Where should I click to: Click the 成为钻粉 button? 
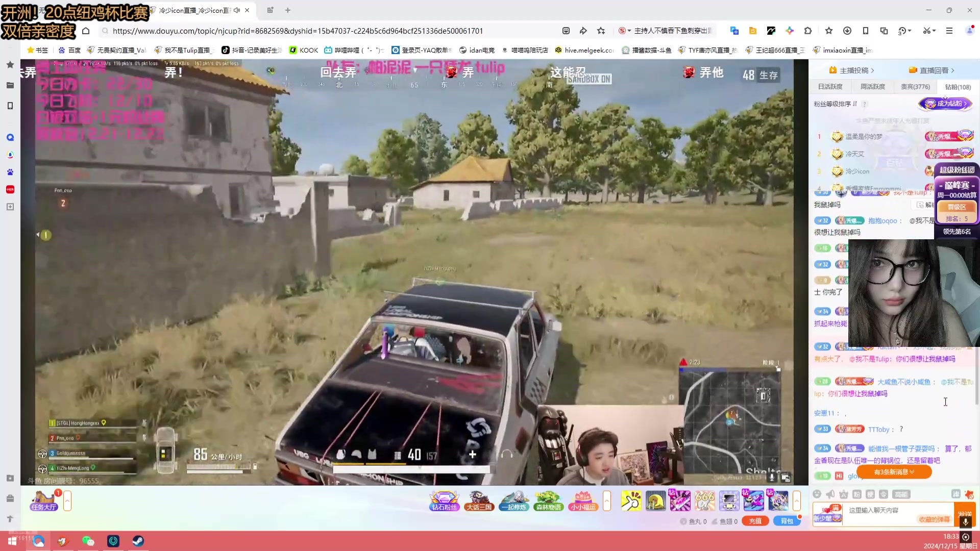point(946,104)
